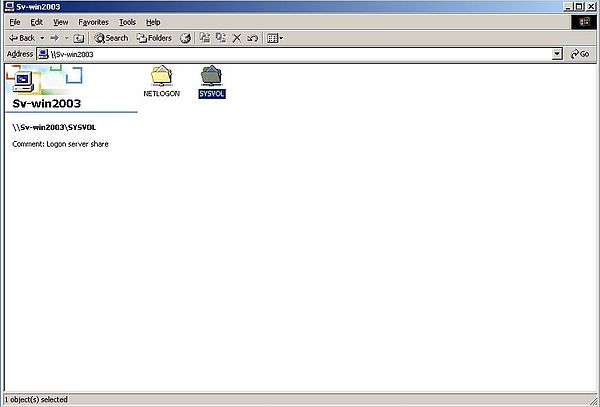Image resolution: width=600 pixels, height=407 pixels.
Task: Open the Views button dropdown
Action: point(275,38)
